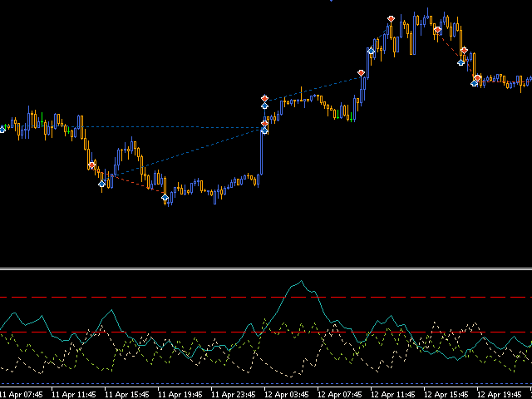Select the blue buy arrow midway up the 12 Apr 11:45 rally
The image size is (532, 399).
371,51
